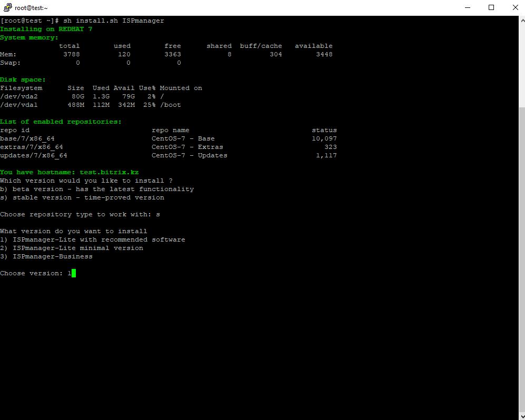
Task: Click option 2 ISPmanager-Lite minimal version
Action: [72, 248]
